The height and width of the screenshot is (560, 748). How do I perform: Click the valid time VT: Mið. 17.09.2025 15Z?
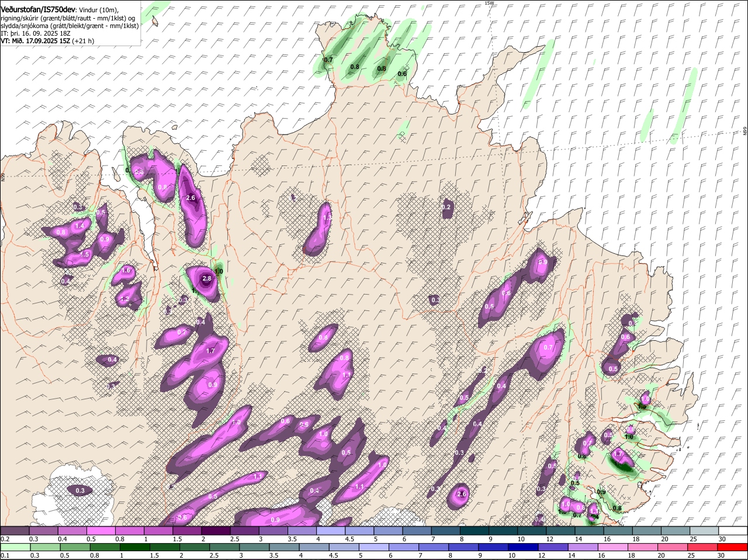(35, 41)
